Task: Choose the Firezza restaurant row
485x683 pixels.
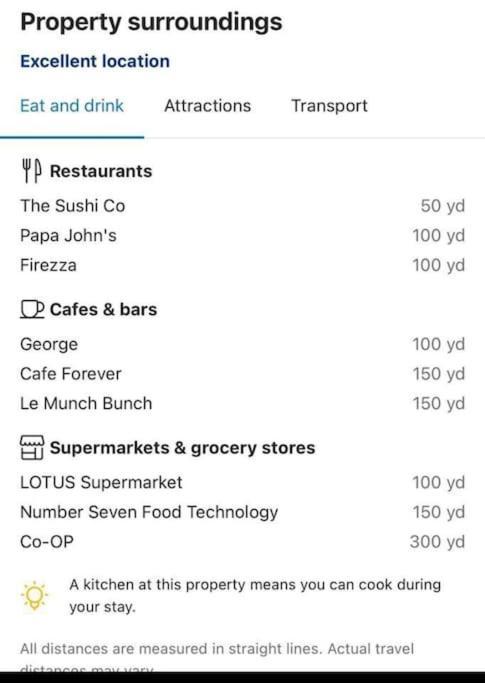Action: (x=242, y=265)
